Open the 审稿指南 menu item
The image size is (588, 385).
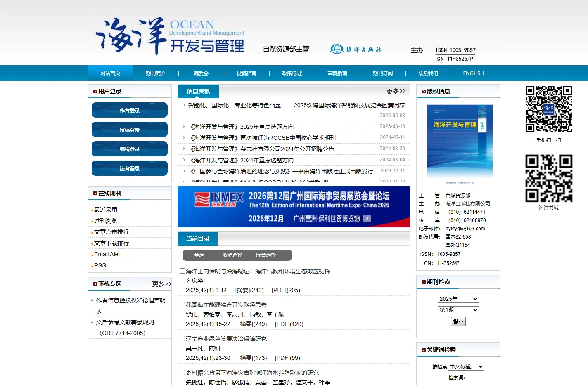pyautogui.click(x=337, y=73)
